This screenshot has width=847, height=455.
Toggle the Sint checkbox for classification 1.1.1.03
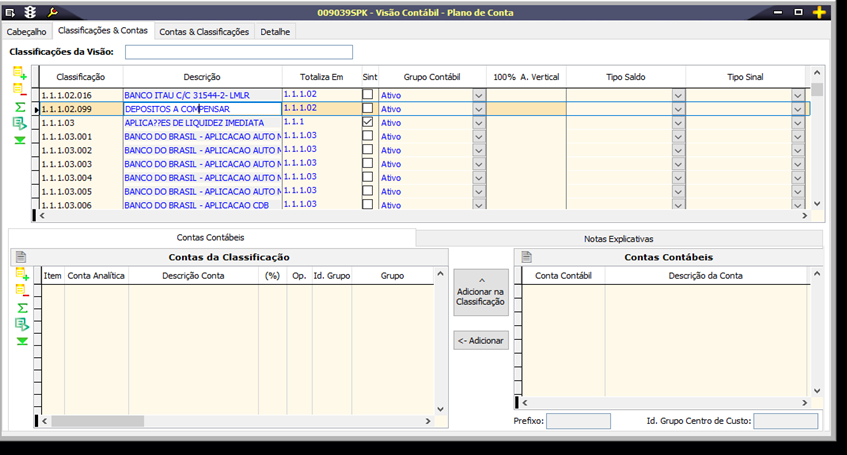click(368, 122)
